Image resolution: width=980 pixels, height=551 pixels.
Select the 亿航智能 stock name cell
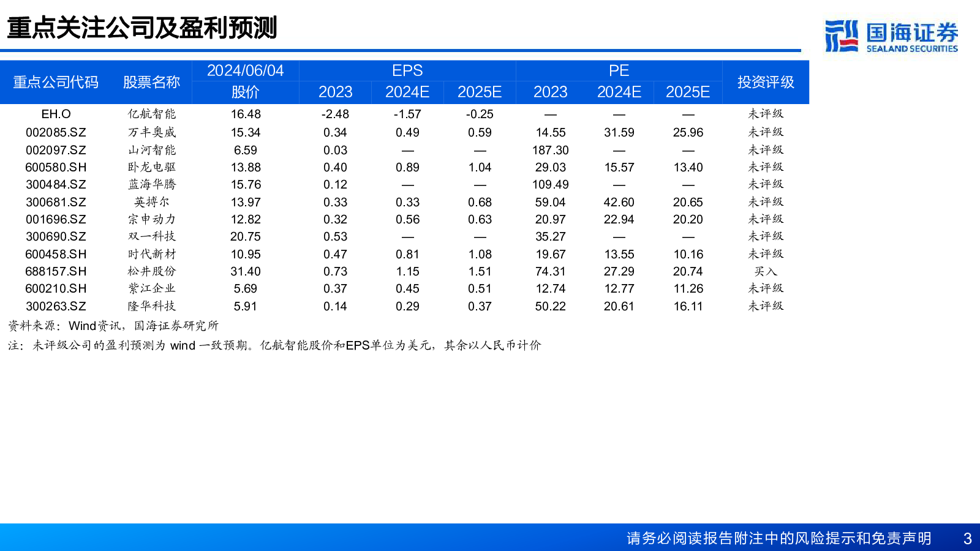coord(151,114)
